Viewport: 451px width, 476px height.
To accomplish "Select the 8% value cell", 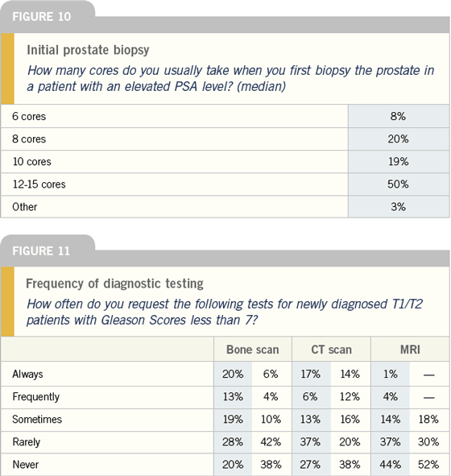I will tap(398, 116).
